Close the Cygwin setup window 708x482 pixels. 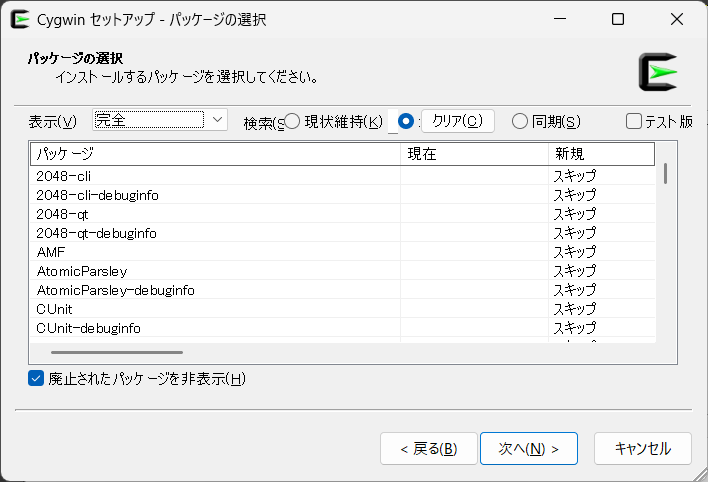[x=677, y=19]
